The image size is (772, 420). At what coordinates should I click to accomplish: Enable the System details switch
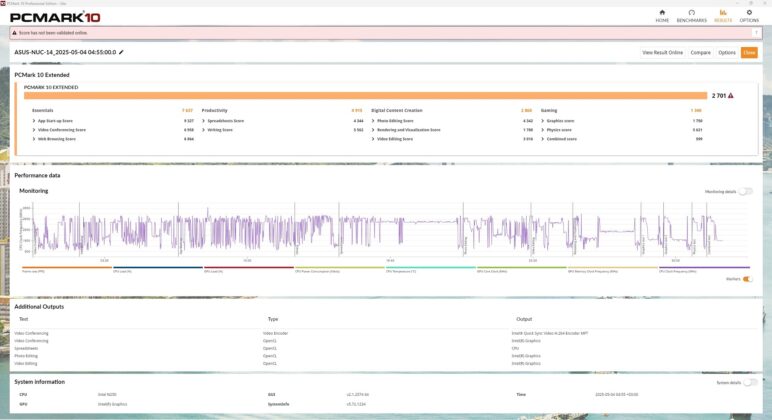pos(750,383)
